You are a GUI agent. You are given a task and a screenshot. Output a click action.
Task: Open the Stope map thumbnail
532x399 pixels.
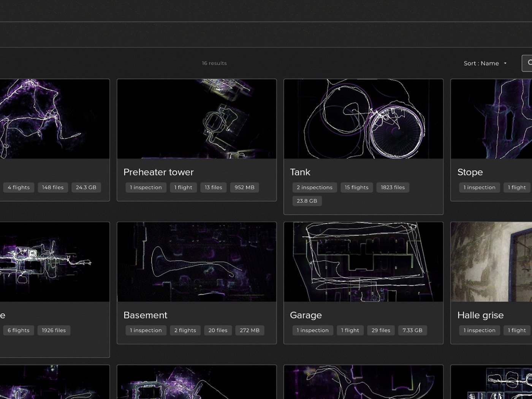(491, 119)
